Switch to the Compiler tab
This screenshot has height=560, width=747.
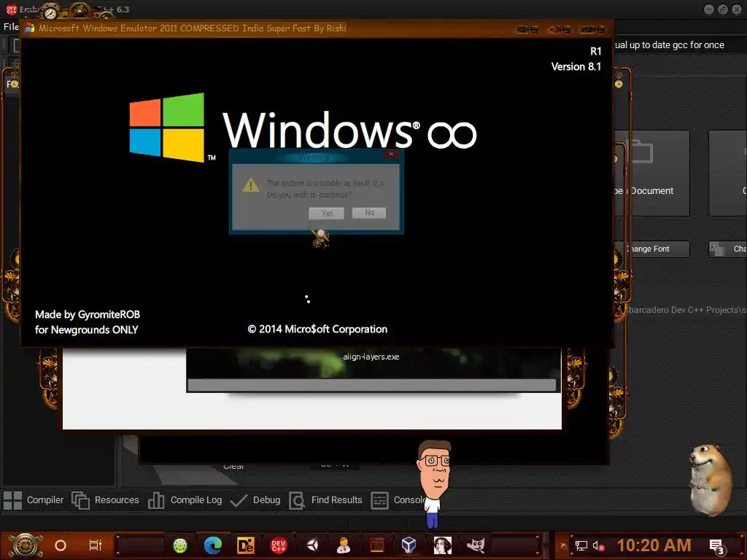34,500
